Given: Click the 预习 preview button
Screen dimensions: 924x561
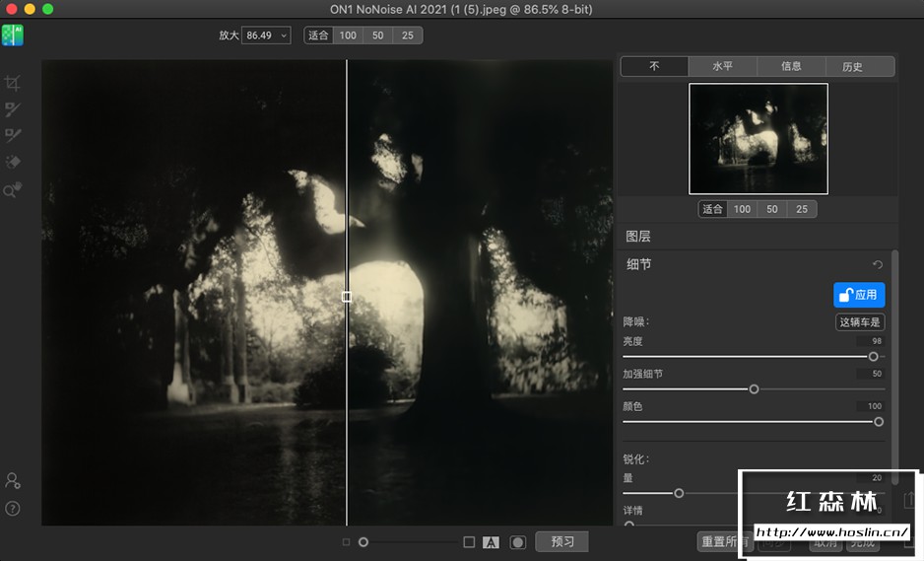Looking at the screenshot, I should pos(561,541).
